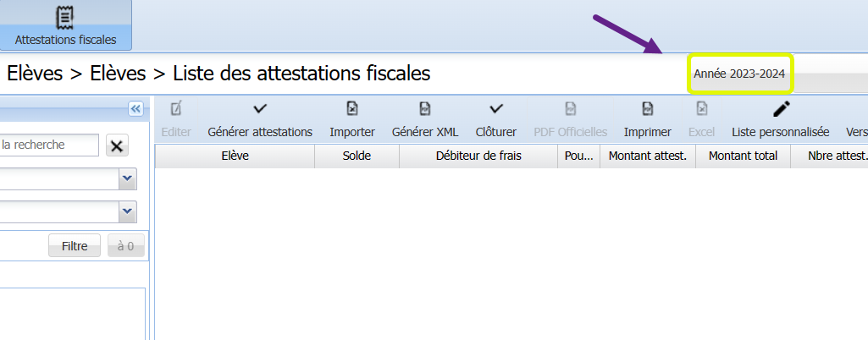
Task: Collapse the left filter panel
Action: [x=135, y=108]
